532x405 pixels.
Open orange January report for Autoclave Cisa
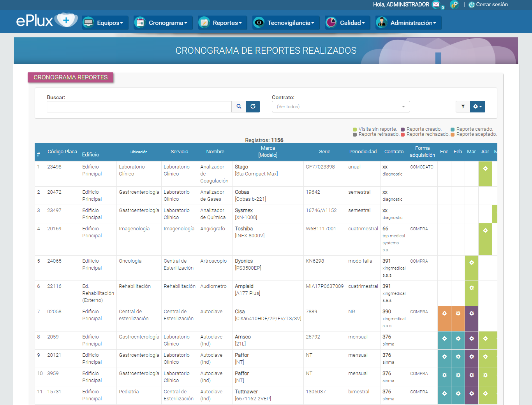[444, 314]
